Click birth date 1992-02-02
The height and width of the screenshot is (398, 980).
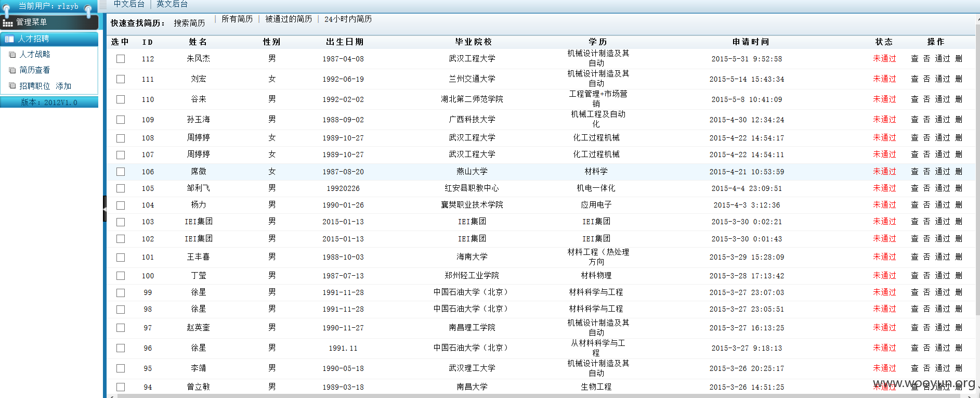coord(343,99)
